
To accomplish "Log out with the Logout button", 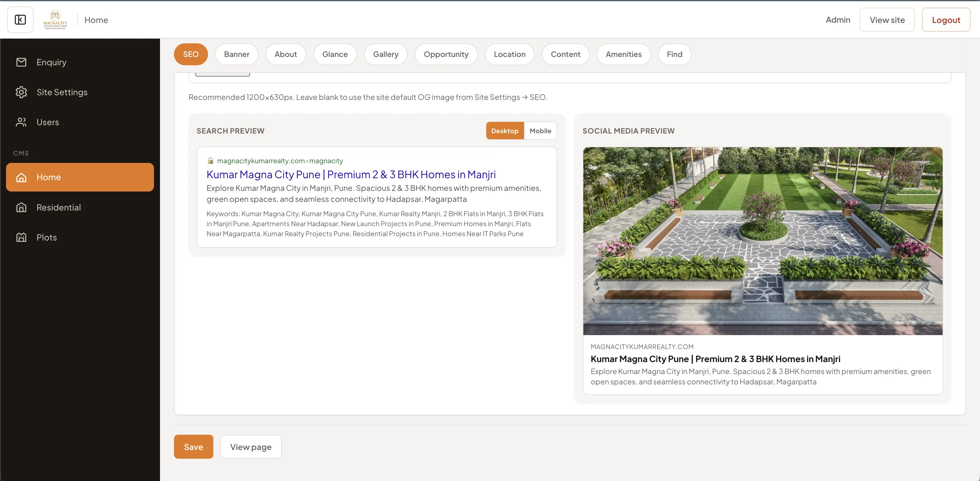I will [x=946, y=20].
